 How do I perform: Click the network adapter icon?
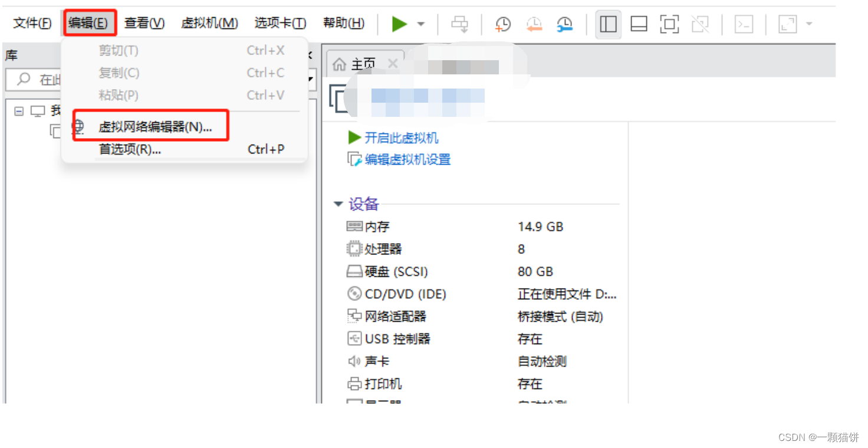click(354, 316)
